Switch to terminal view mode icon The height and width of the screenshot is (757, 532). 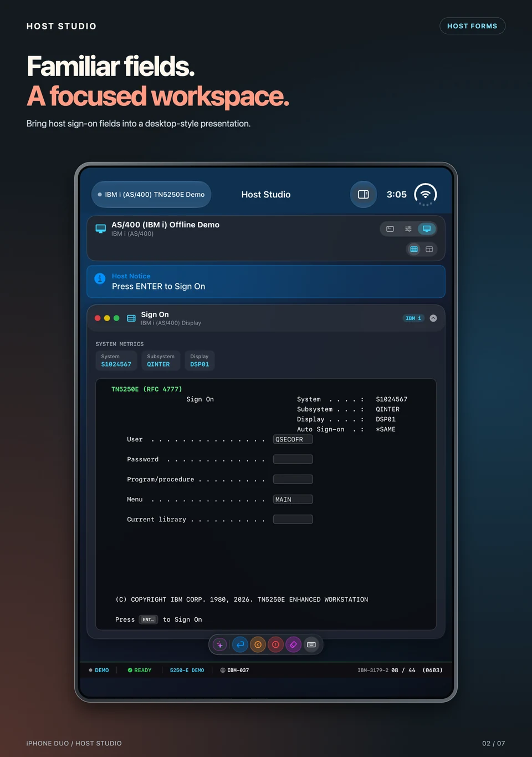[390, 228]
